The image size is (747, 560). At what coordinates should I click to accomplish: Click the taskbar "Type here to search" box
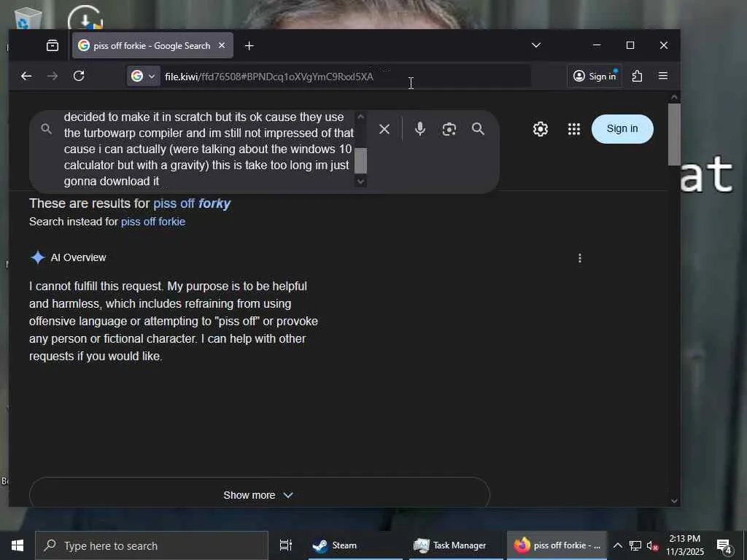(152, 545)
